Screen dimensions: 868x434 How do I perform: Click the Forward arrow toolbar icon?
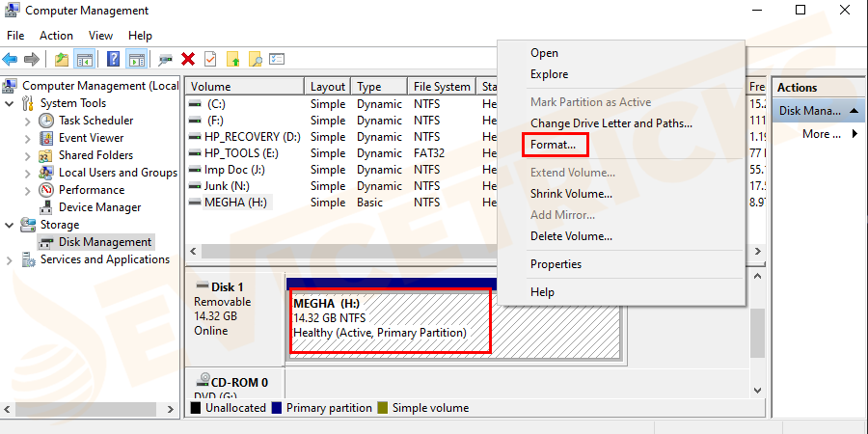[x=32, y=59]
